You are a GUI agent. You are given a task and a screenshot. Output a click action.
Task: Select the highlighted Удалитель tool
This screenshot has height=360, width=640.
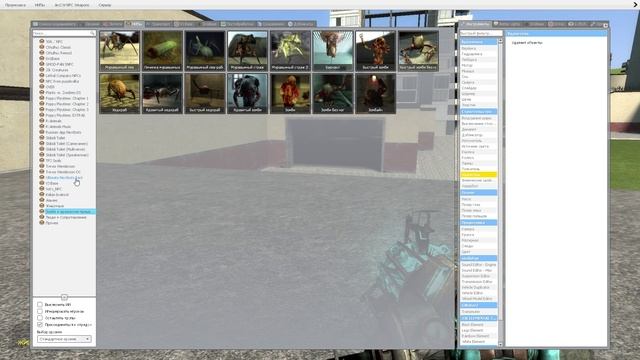478,175
